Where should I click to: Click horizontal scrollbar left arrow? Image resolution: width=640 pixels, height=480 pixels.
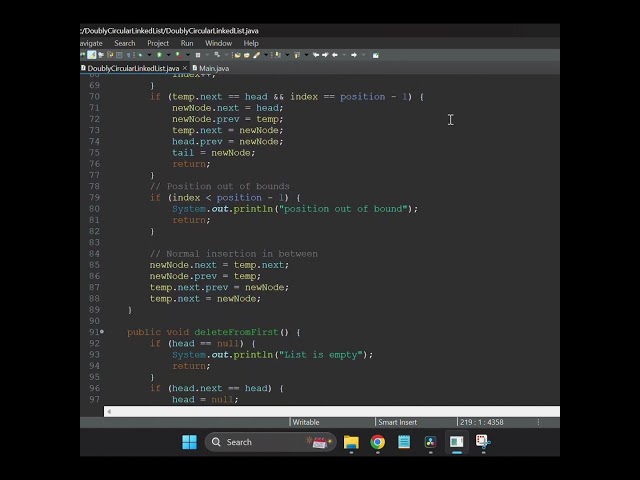tap(109, 411)
